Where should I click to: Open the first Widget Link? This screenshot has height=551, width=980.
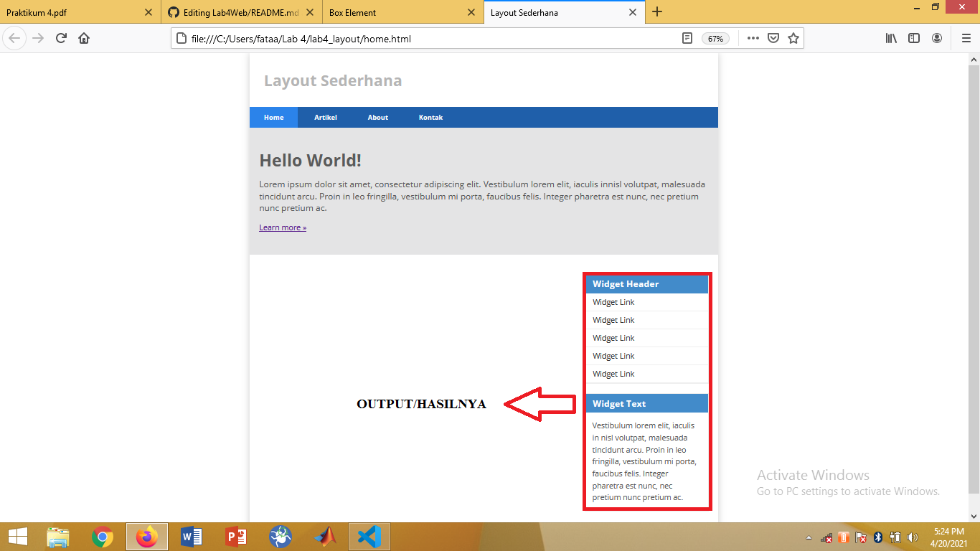(613, 302)
